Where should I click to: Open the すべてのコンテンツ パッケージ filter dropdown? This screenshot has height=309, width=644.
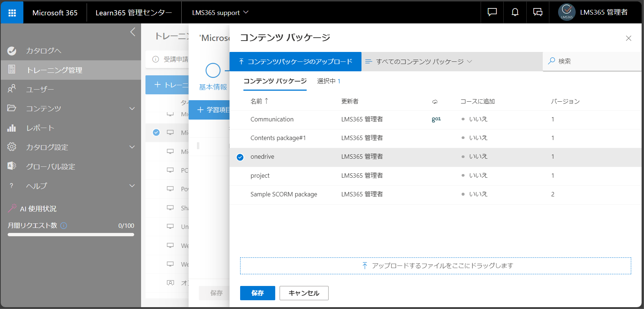pos(418,61)
